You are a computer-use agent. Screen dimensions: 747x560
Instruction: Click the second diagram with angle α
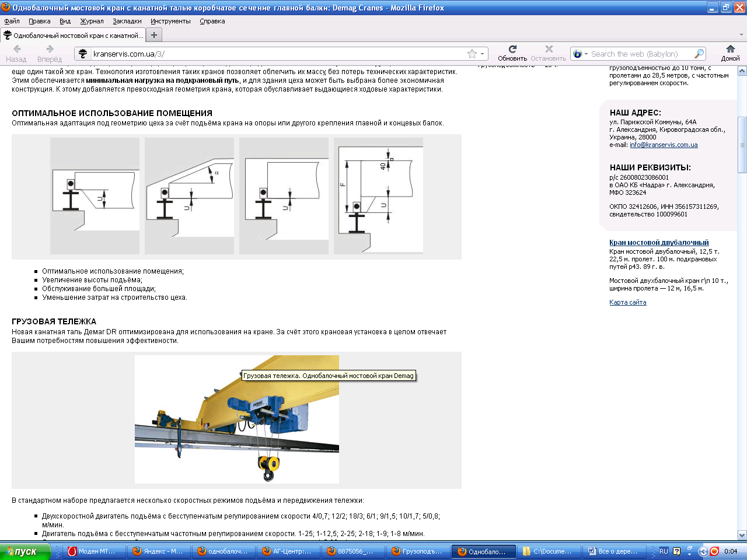(189, 196)
